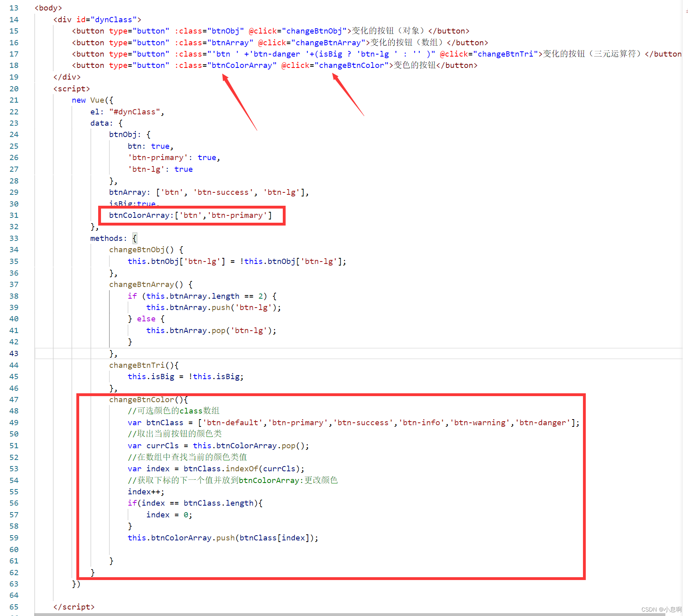This screenshot has height=616, width=688.
Task: Click the button label 变化的按钮（对象）
Action: click(389, 31)
